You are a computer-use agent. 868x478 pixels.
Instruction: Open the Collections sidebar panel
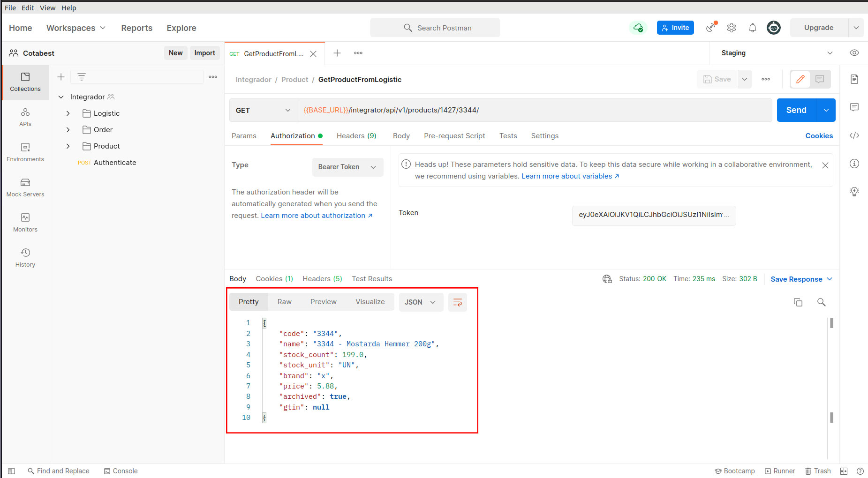pos(25,82)
